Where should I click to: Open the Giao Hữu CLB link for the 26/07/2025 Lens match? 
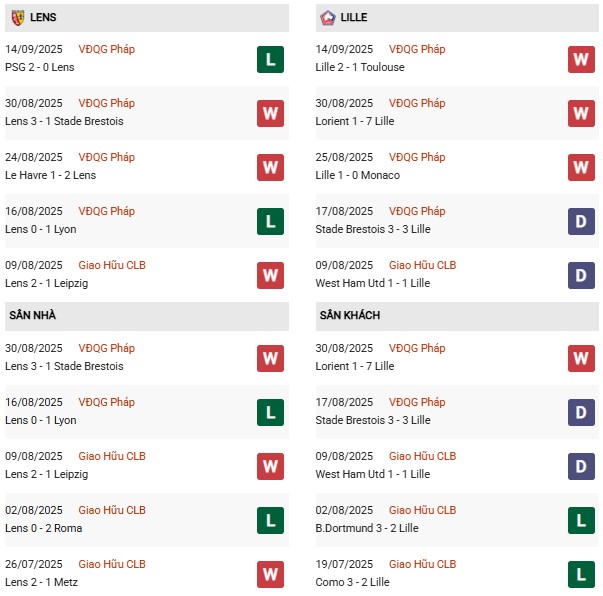tap(112, 564)
